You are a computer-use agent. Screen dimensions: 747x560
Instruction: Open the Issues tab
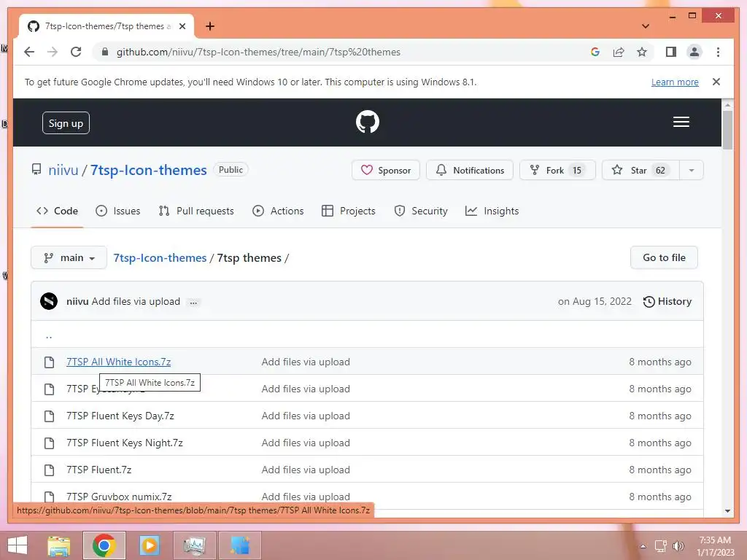[x=118, y=211]
